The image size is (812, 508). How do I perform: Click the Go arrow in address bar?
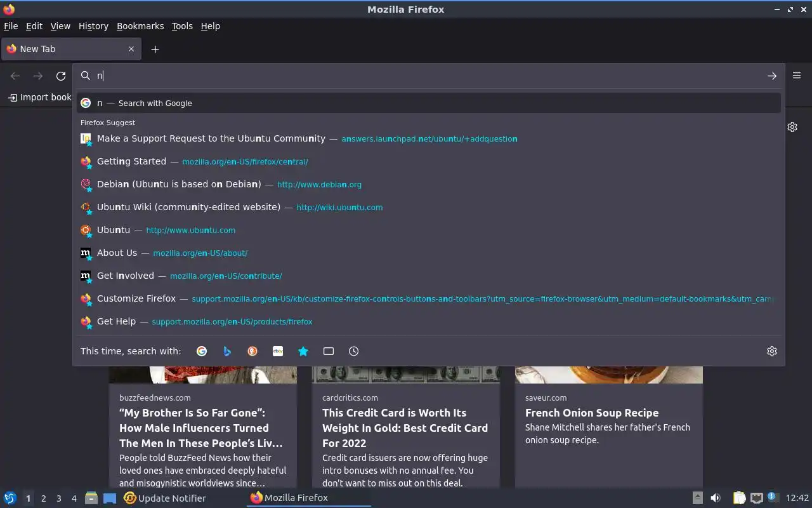[x=772, y=76]
